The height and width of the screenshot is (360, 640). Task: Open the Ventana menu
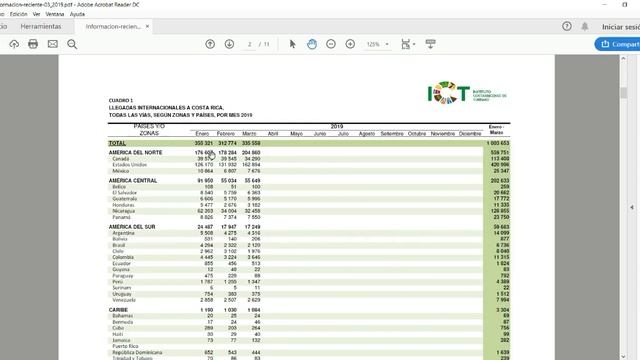[55, 14]
